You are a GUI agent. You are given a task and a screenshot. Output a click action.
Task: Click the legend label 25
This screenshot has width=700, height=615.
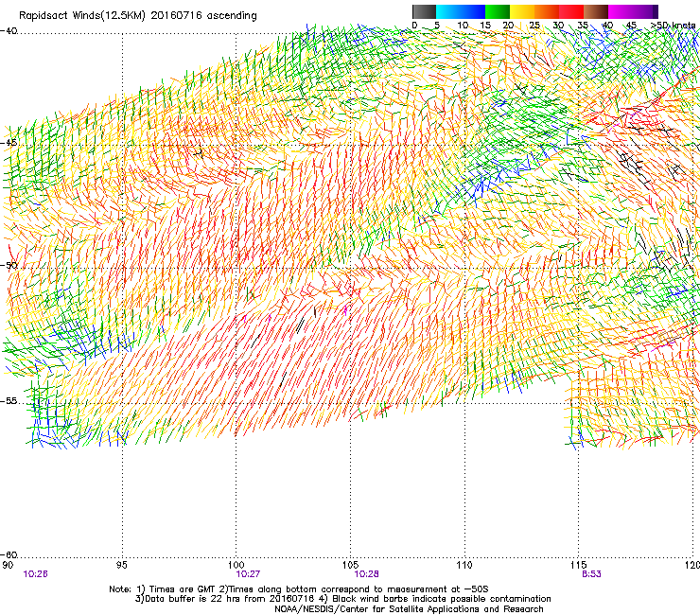[534, 26]
